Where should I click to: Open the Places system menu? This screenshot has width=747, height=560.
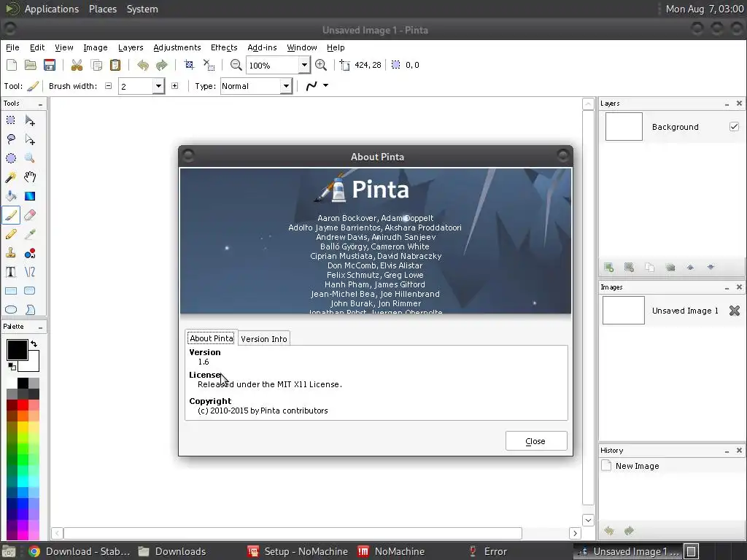[x=102, y=9]
